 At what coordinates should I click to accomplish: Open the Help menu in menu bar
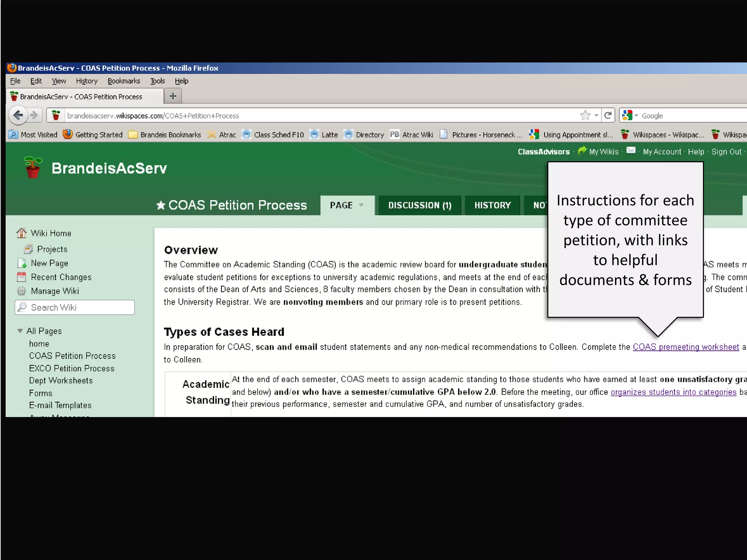pos(181,81)
